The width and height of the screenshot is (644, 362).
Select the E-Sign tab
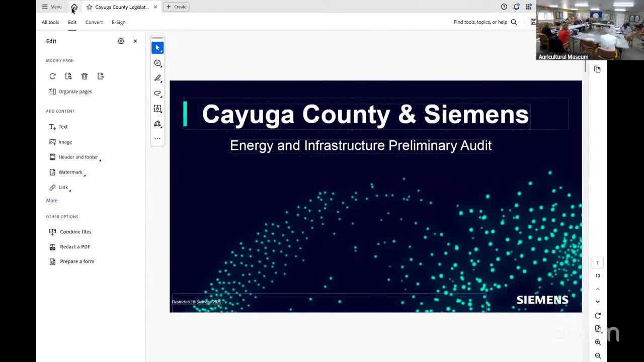(119, 22)
